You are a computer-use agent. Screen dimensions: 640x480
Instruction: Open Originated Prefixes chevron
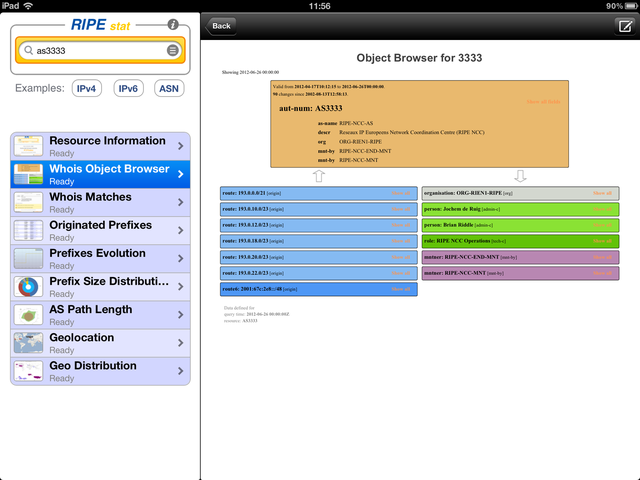click(181, 230)
